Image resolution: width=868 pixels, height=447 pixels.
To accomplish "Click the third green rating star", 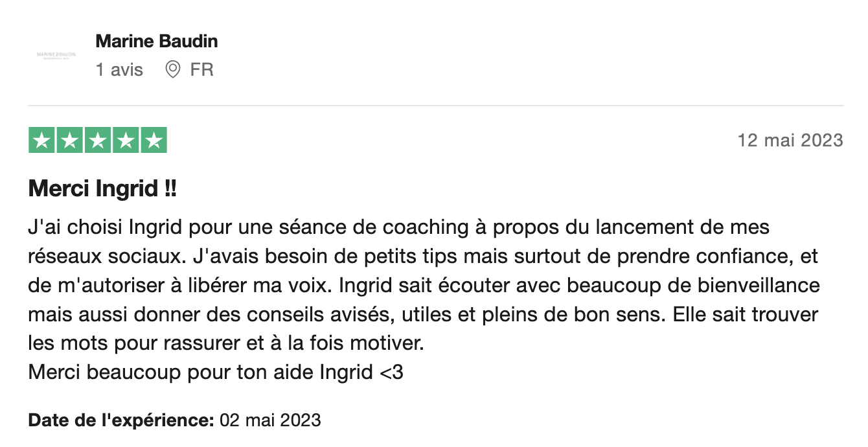I will [98, 141].
